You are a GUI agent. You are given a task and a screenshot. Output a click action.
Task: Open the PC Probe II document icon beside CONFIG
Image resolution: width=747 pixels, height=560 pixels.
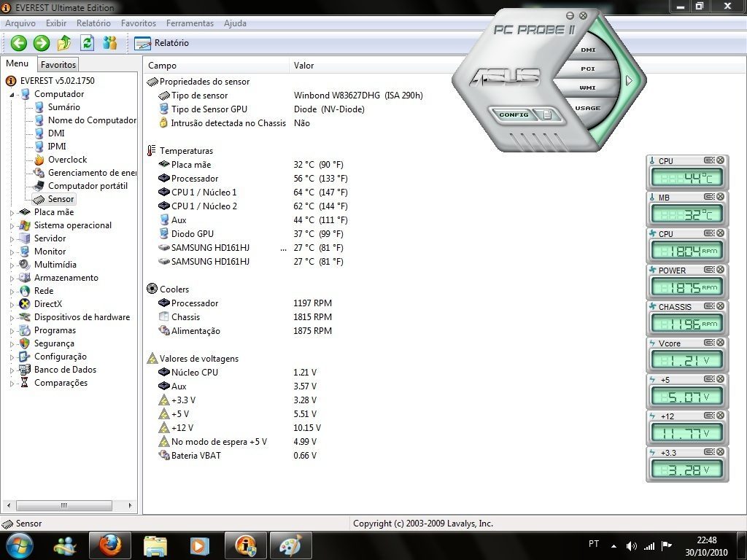coord(547,114)
